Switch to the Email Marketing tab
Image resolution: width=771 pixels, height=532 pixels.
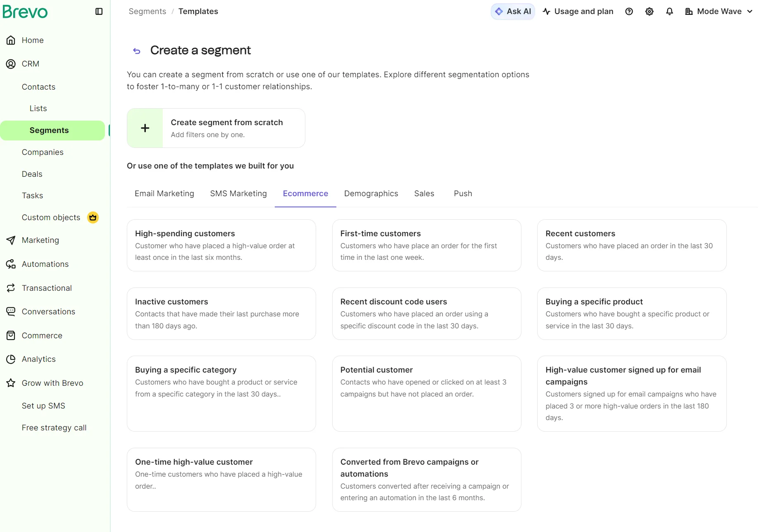click(164, 193)
